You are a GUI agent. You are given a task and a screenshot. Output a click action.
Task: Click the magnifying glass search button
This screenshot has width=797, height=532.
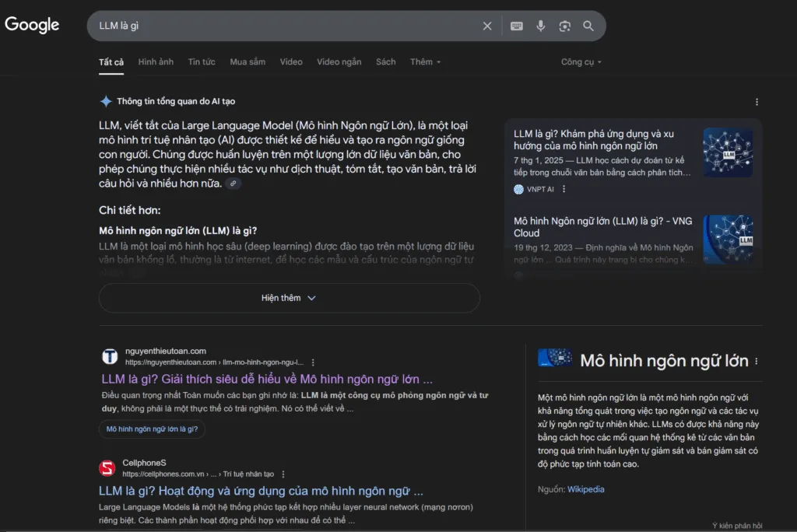[x=588, y=26]
